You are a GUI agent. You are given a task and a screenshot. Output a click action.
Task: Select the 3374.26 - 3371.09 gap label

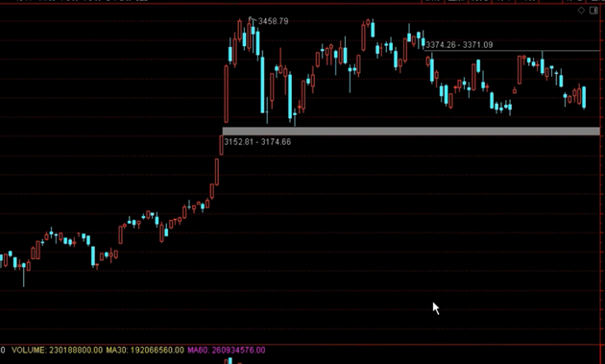click(459, 45)
